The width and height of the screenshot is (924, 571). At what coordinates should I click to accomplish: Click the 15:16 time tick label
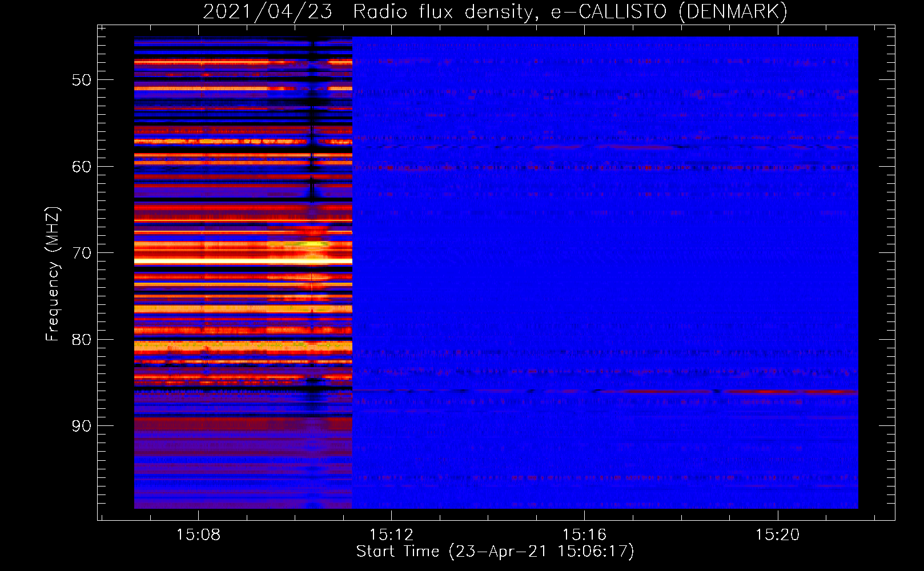point(584,535)
